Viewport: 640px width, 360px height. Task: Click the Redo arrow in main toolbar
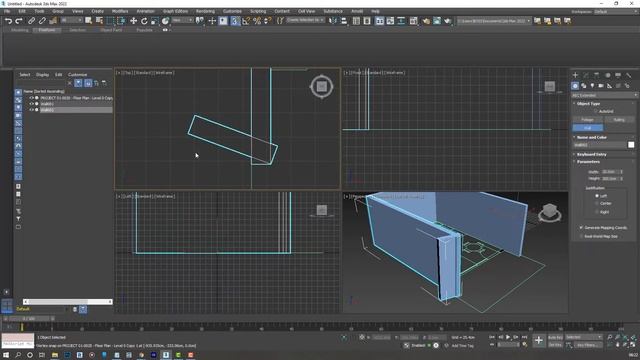[19, 21]
